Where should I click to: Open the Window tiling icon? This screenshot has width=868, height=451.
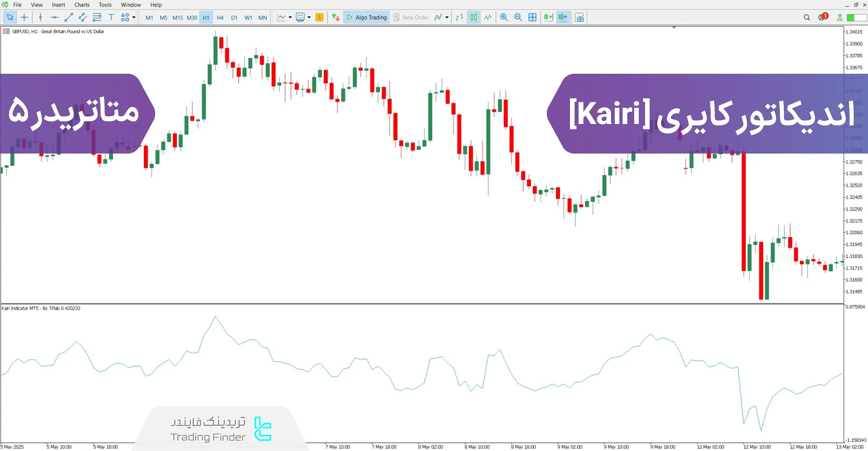(532, 17)
